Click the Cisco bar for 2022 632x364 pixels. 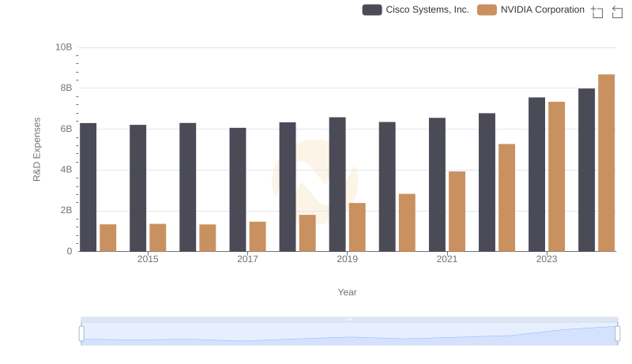(487, 182)
